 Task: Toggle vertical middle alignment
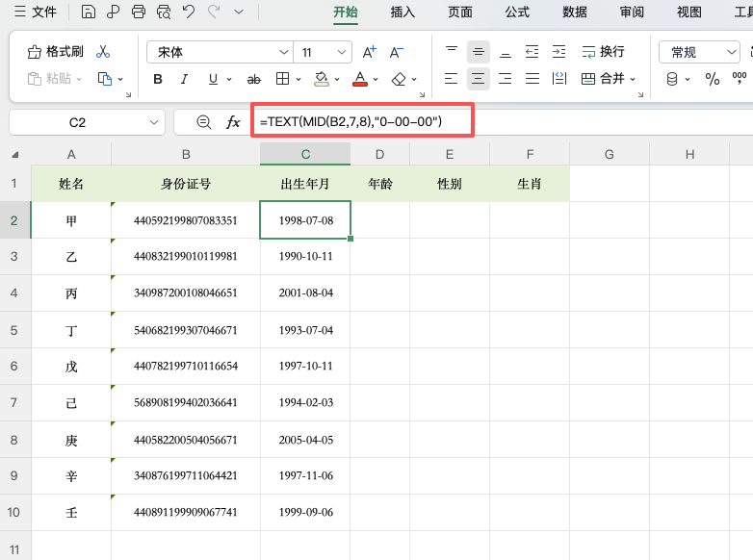[479, 52]
